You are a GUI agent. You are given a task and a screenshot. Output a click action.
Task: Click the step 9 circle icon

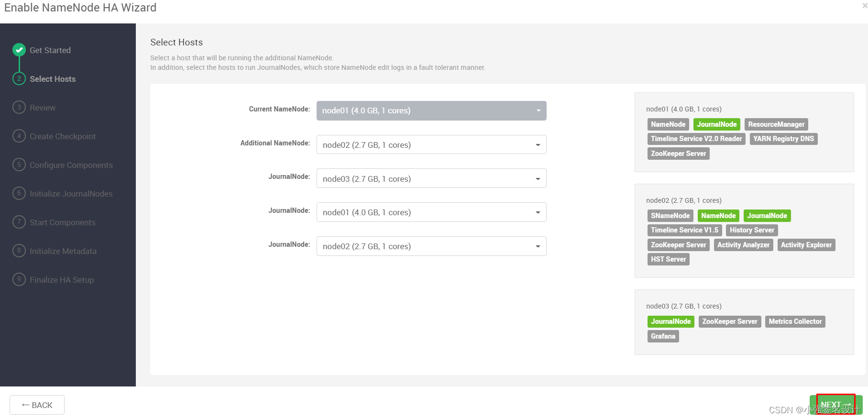[x=19, y=279]
